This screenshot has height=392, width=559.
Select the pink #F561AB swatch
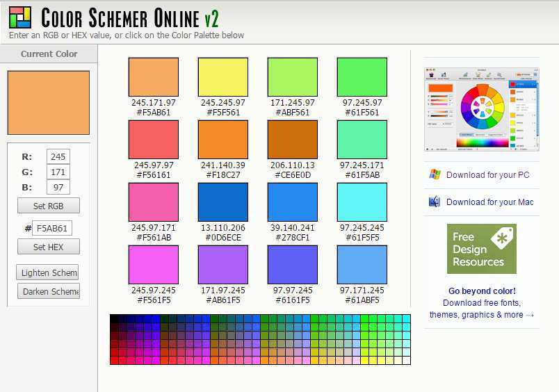(154, 202)
